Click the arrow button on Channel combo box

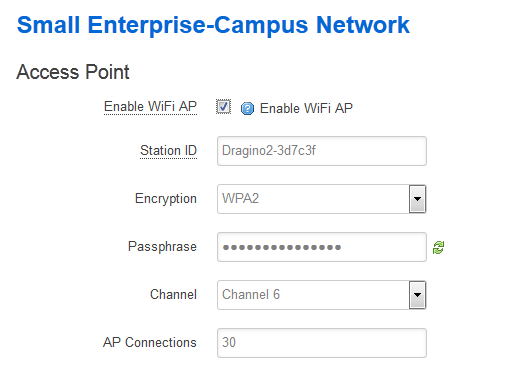pyautogui.click(x=417, y=295)
